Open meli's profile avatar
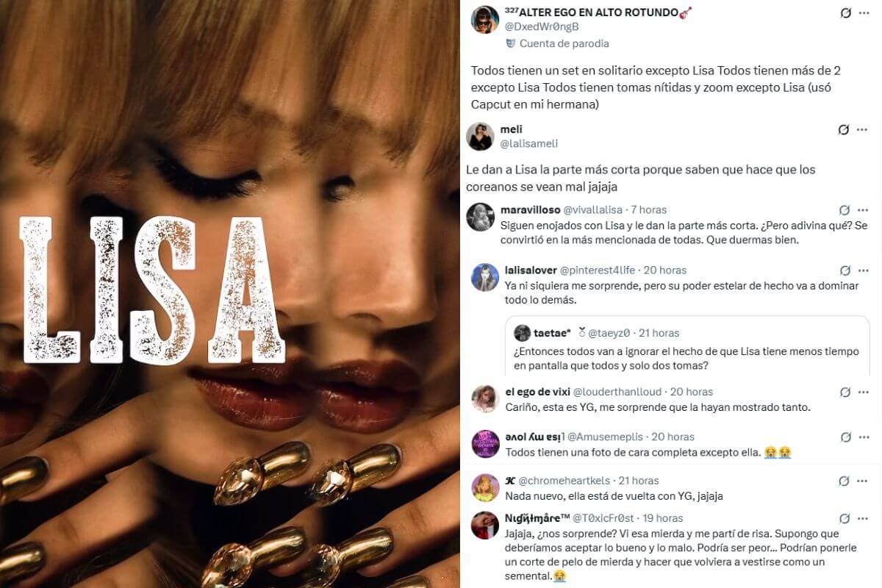Image resolution: width=882 pixels, height=588 pixels. (480, 137)
